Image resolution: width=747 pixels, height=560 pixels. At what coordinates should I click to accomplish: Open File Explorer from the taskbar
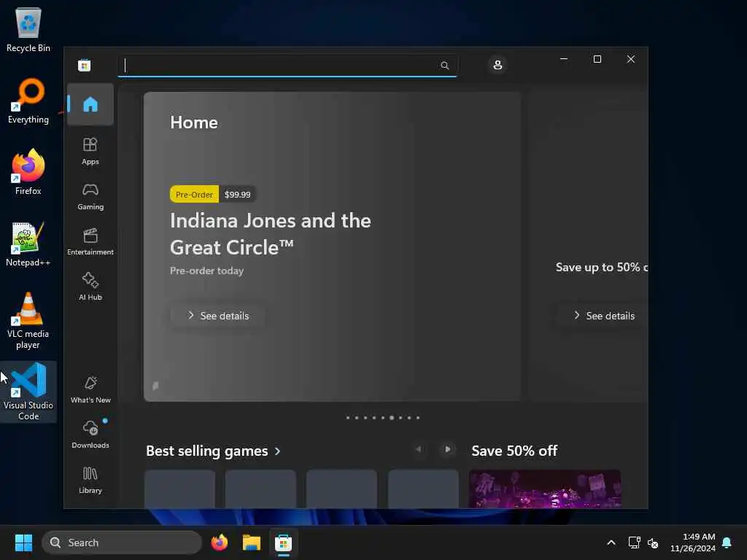[251, 542]
